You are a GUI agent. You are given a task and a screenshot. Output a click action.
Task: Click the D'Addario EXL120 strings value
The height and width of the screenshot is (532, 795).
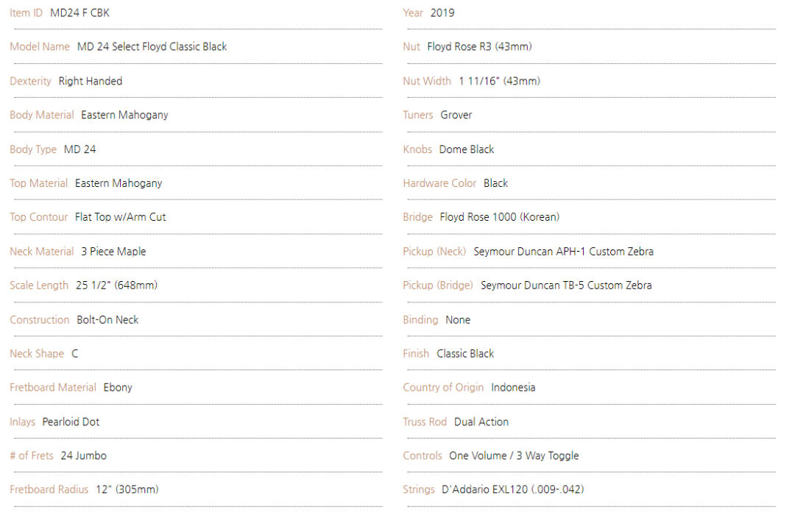pos(512,489)
